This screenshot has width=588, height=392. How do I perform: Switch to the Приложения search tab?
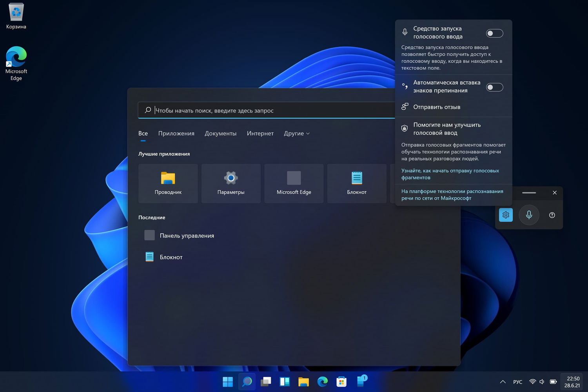[176, 133]
